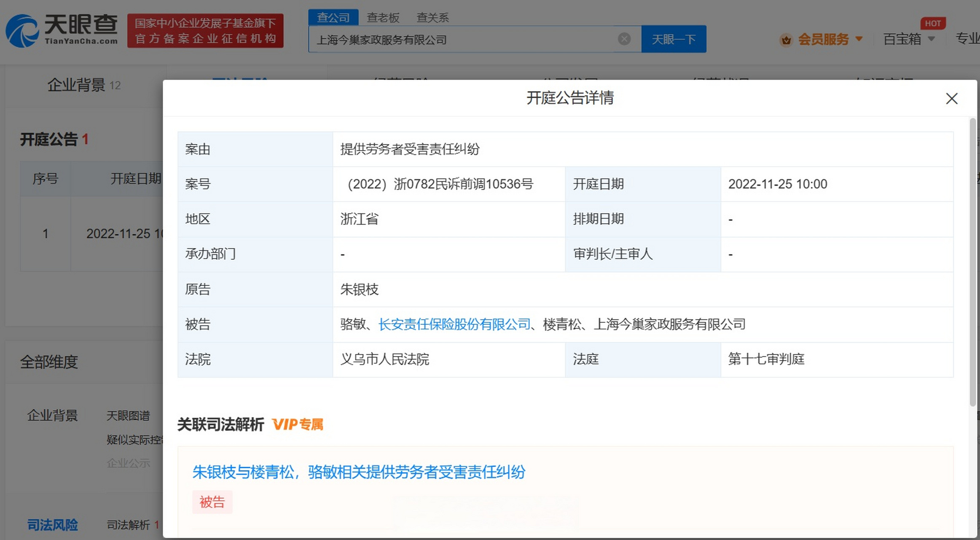Click the 序号 column header

[46, 178]
